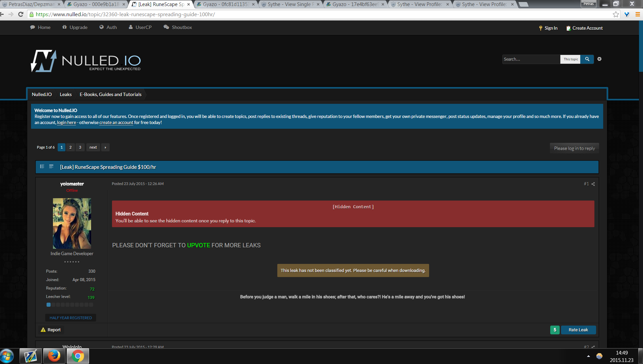The height and width of the screenshot is (364, 643).
Task: Open a new browser tab
Action: [523, 4]
